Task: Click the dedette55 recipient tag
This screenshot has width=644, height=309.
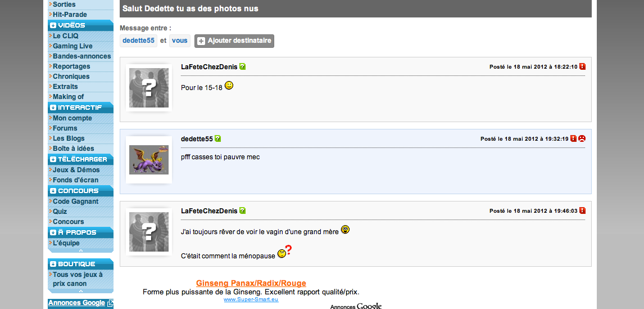Action: (x=138, y=41)
